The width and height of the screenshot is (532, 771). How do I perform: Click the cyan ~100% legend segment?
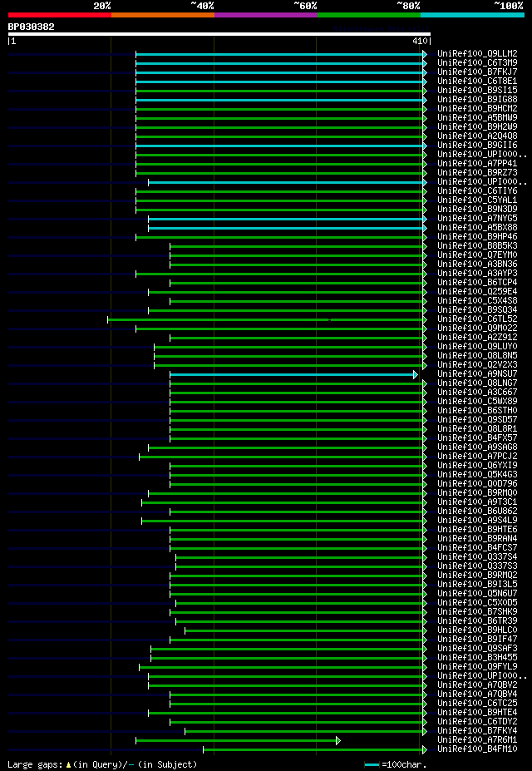[x=472, y=15]
